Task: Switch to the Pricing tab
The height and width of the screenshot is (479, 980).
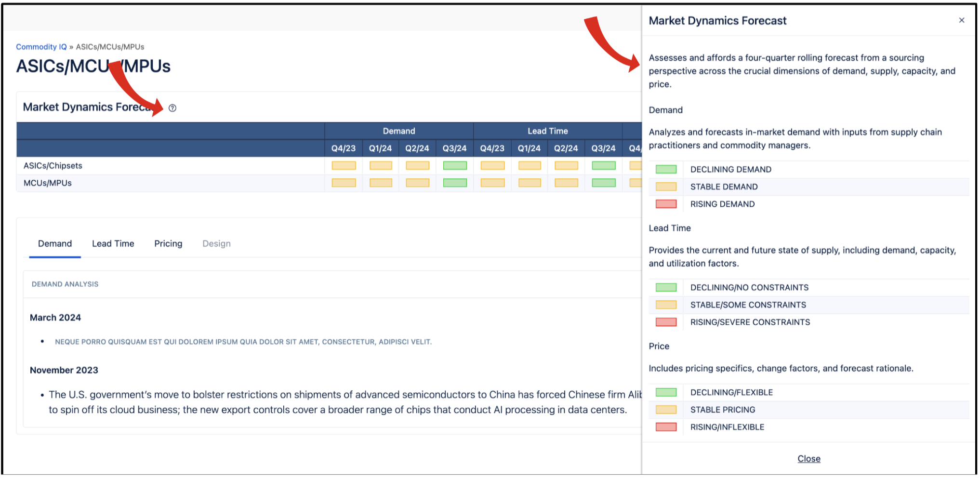Action: click(x=168, y=244)
